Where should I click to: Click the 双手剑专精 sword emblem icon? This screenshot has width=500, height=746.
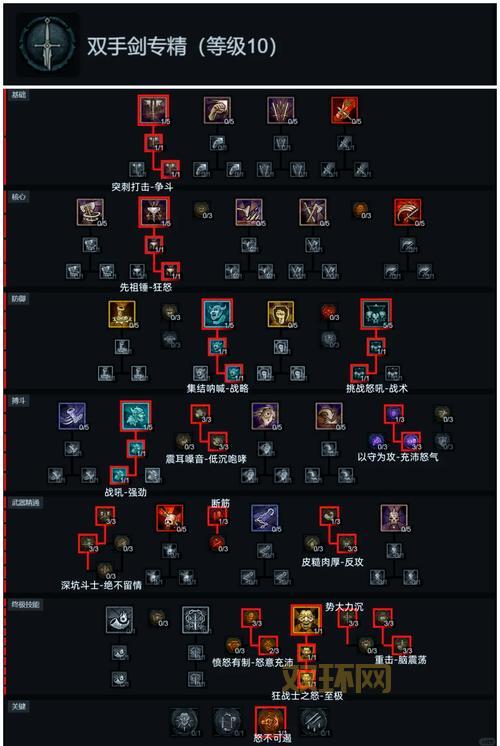(x=47, y=45)
